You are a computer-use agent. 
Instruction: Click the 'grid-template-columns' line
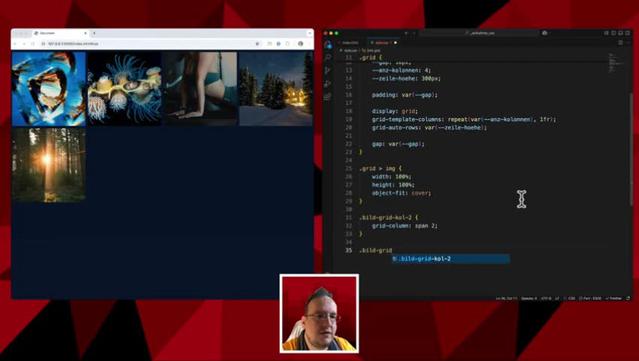[x=464, y=119]
